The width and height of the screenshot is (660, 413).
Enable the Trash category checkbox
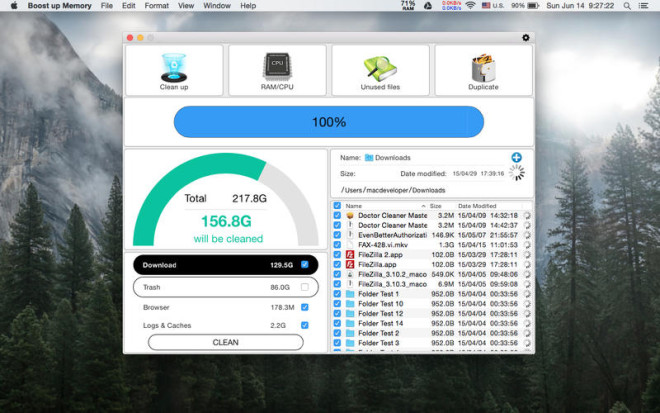tap(305, 287)
